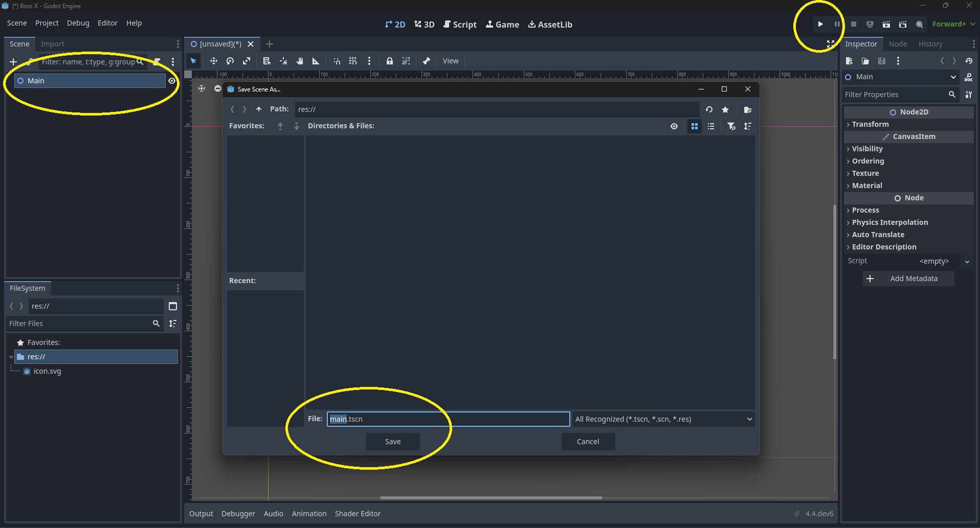
Task: Click Cancel in the Save Scene As dialog
Action: (588, 442)
